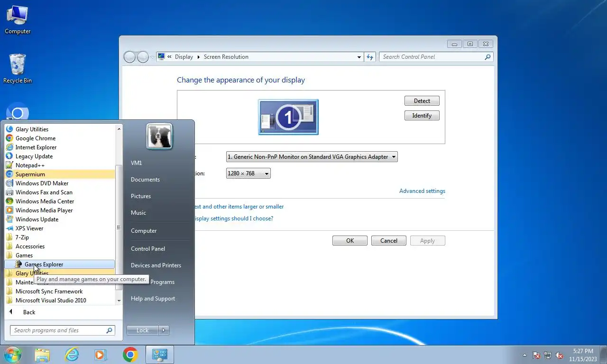Refresh the Control Panel address bar
Viewport: 607px width, 364px height.
(x=370, y=57)
